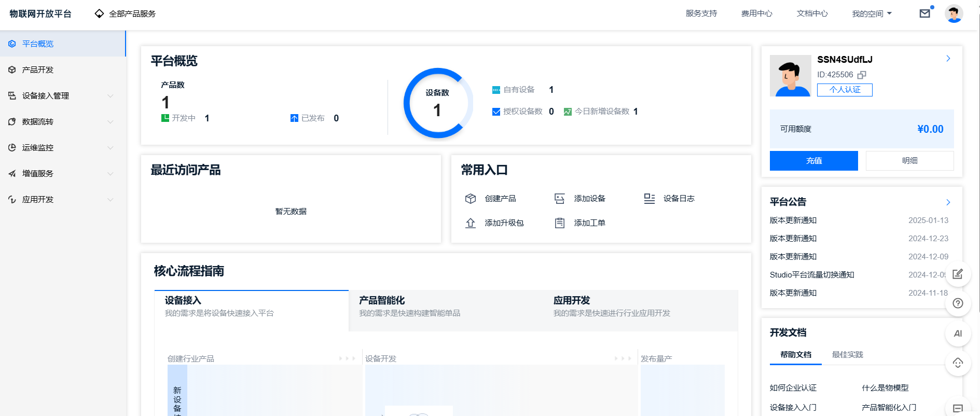This screenshot has height=416, width=980.
Task: Click the profile picture in account card
Action: coord(791,76)
